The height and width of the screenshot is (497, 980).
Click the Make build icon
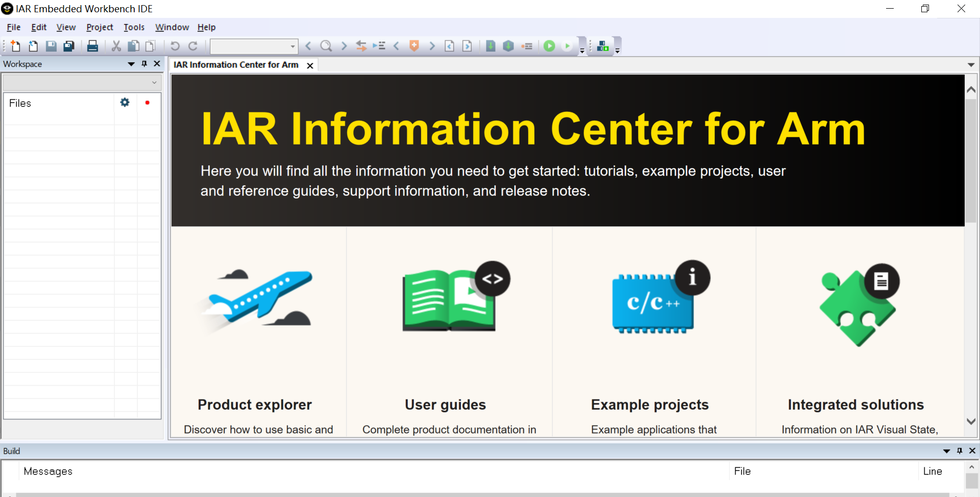tap(508, 46)
